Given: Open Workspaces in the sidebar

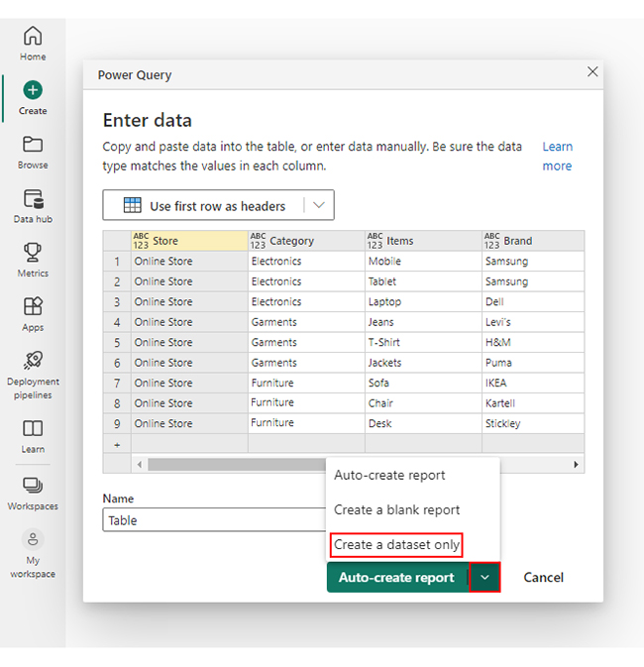Looking at the screenshot, I should [33, 486].
